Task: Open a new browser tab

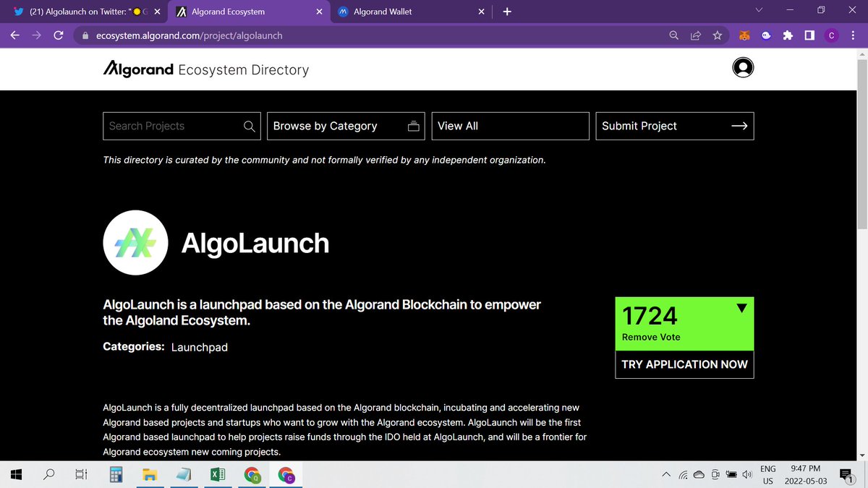Action: [507, 12]
